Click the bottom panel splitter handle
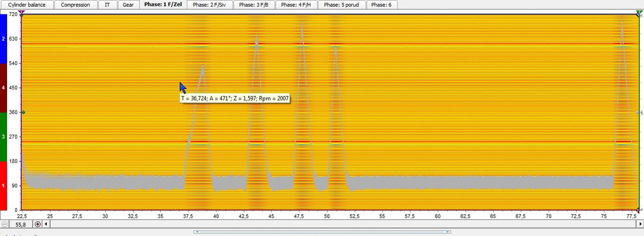The image size is (644, 236). tap(322, 232)
